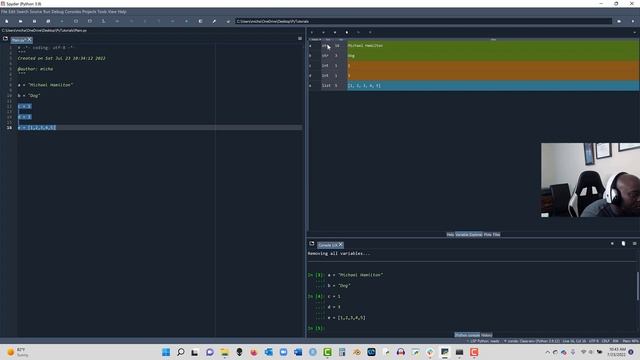Viewport: 640px width, 360px height.
Task: Run current cell and advance to next
Action: [x=90, y=21]
